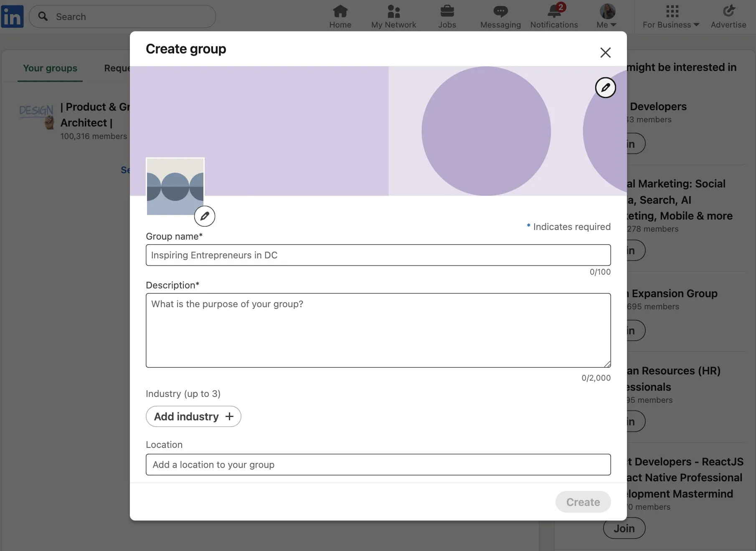This screenshot has width=756, height=551.
Task: Click the search magnifier icon
Action: pyautogui.click(x=43, y=16)
